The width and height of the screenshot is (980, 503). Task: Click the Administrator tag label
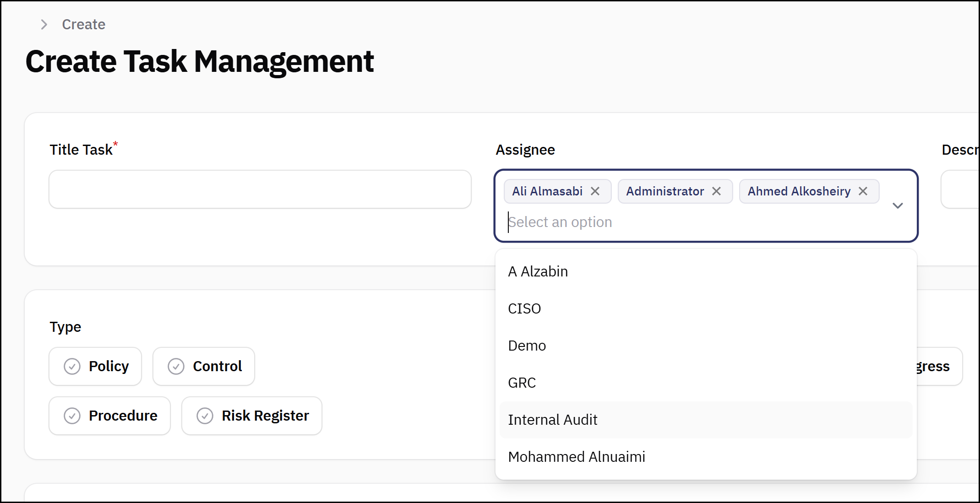coord(665,191)
